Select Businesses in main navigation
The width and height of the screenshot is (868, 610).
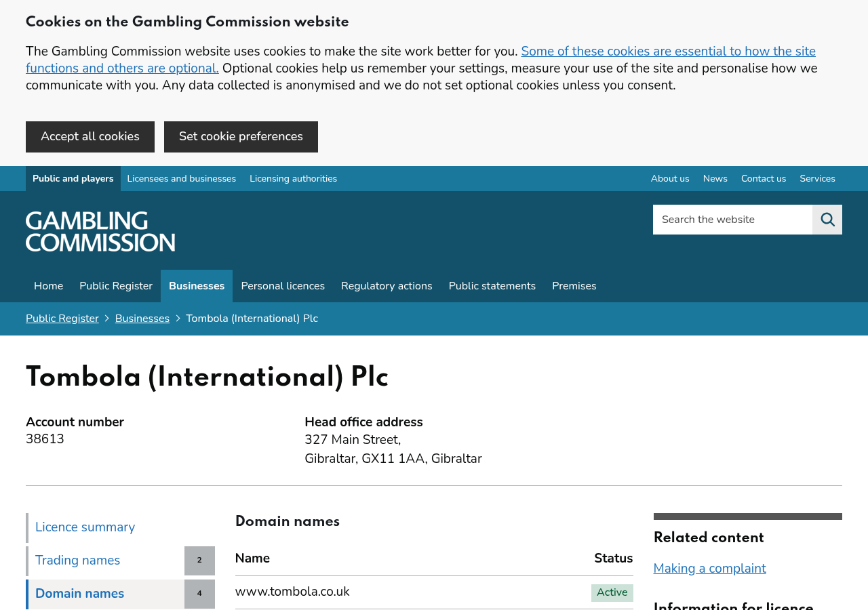(x=197, y=286)
